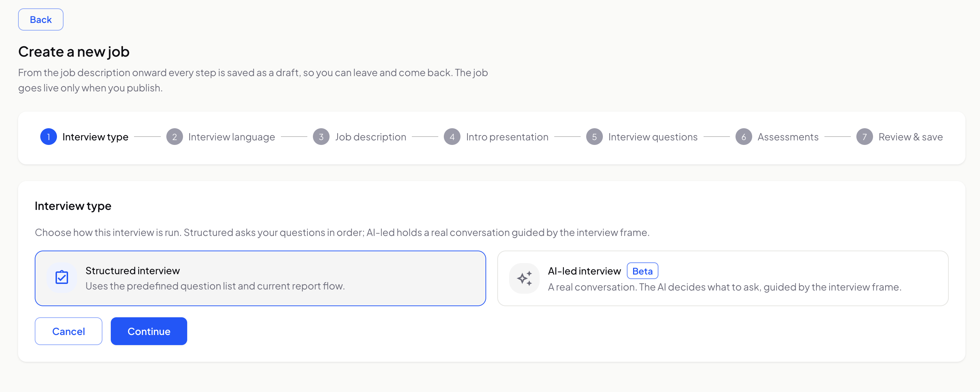The width and height of the screenshot is (980, 392).
Task: Click the Beta badge
Action: [642, 271]
